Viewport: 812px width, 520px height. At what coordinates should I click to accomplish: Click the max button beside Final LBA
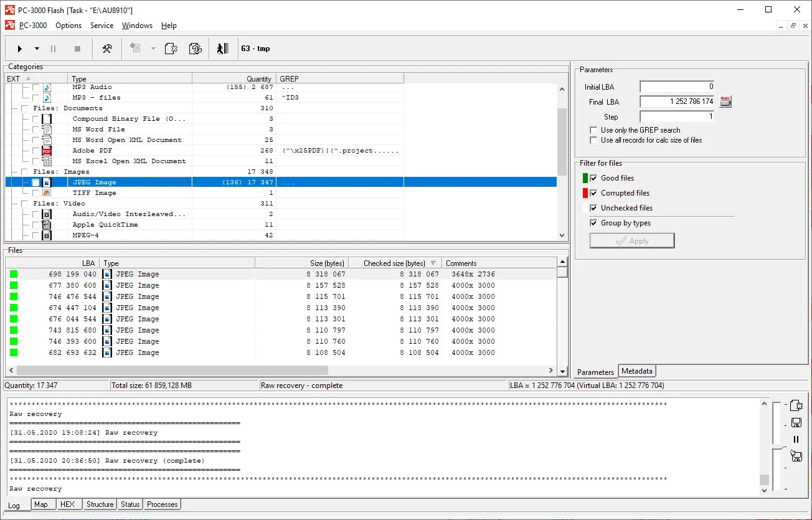pyautogui.click(x=725, y=101)
